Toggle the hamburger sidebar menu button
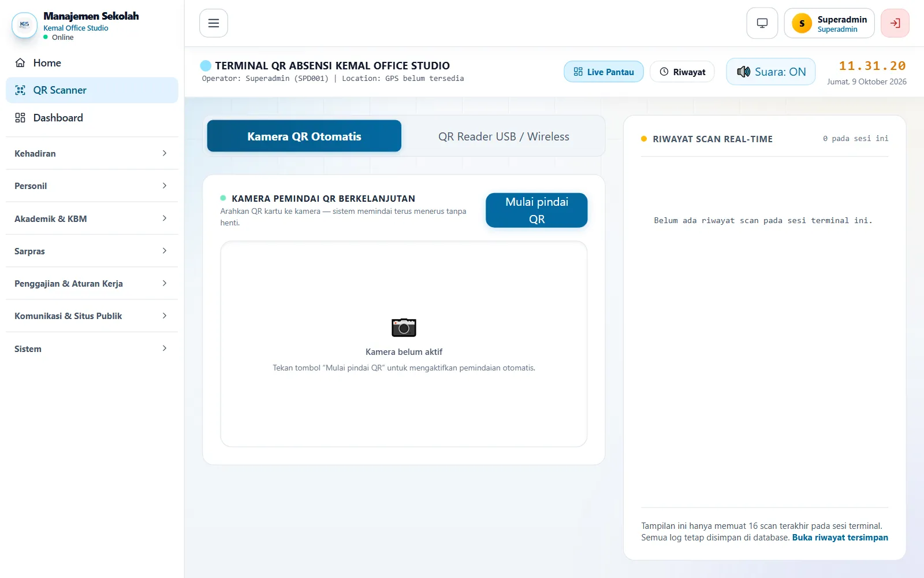The height and width of the screenshot is (578, 924). click(x=214, y=23)
